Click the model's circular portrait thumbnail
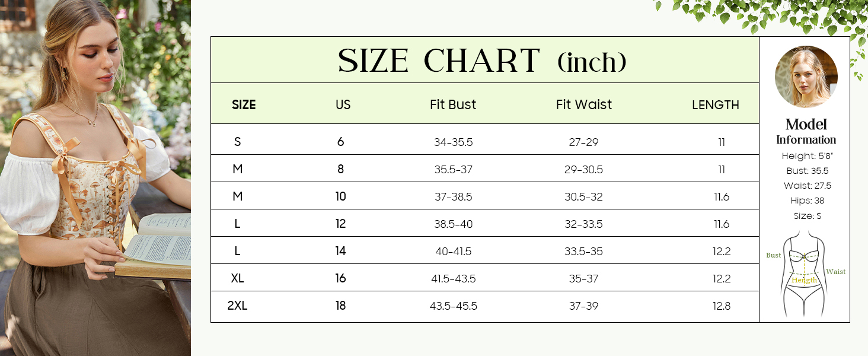Screen dimensions: 868x356 click(x=806, y=77)
